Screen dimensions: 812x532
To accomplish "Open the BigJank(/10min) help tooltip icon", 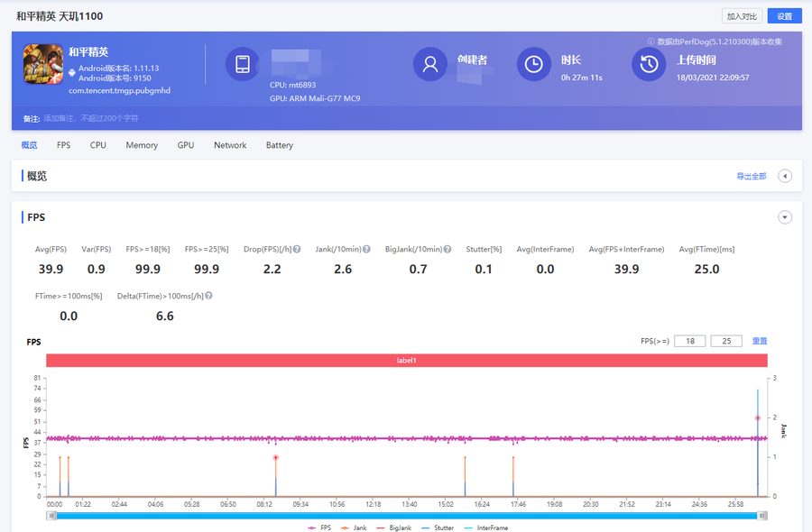I will (448, 249).
